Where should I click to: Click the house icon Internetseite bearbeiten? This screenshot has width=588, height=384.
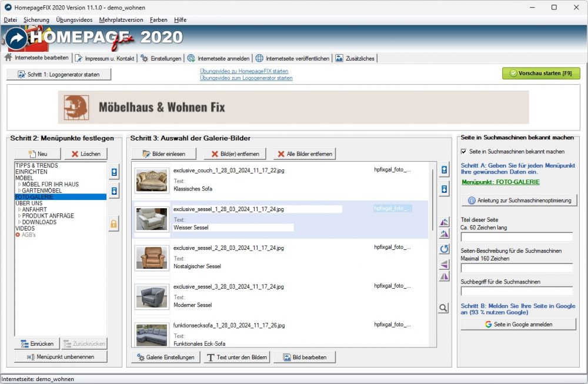(x=8, y=58)
